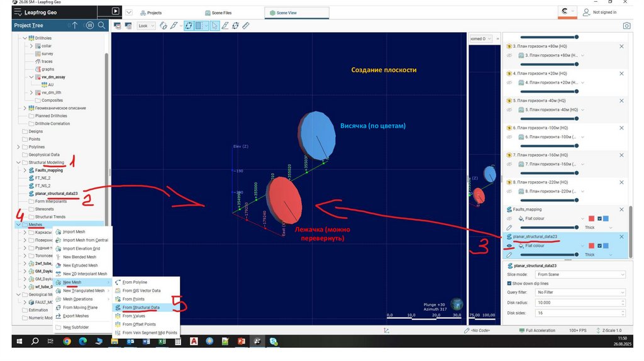Click the rotate view tool icon
Viewport: 644px width, 361px height.
click(164, 26)
